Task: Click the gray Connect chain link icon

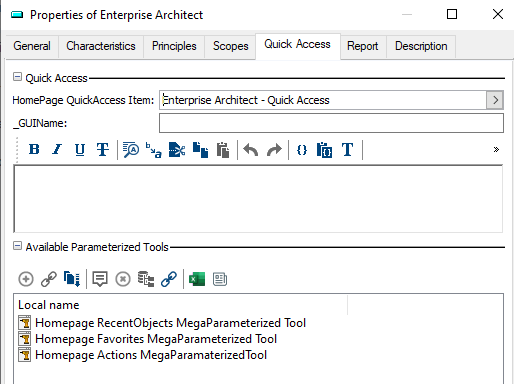Action: pyautogui.click(x=49, y=279)
